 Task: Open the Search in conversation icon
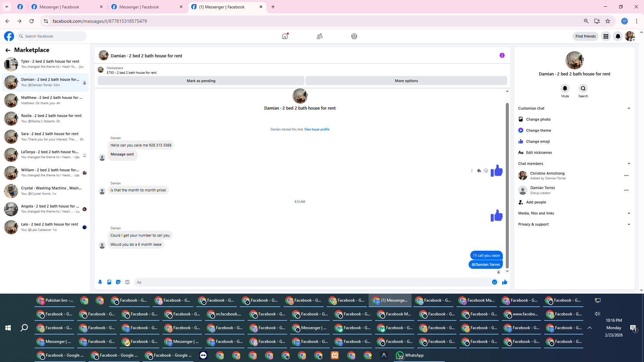583,88
